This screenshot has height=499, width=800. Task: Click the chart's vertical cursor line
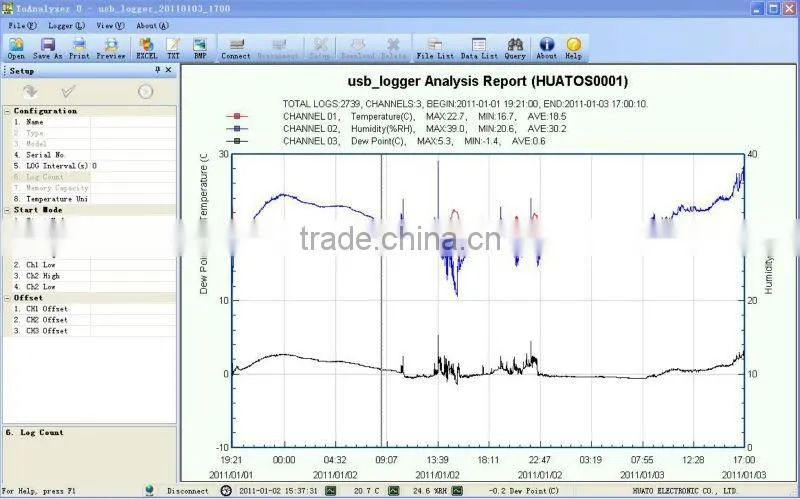coord(381,301)
